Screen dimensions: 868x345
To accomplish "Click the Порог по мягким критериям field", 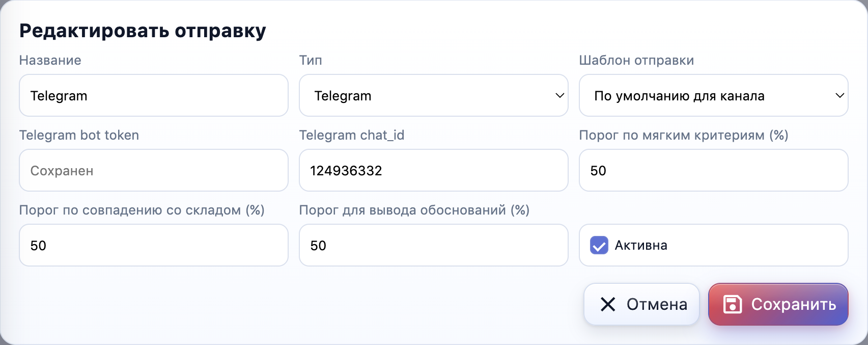I will click(x=713, y=170).
